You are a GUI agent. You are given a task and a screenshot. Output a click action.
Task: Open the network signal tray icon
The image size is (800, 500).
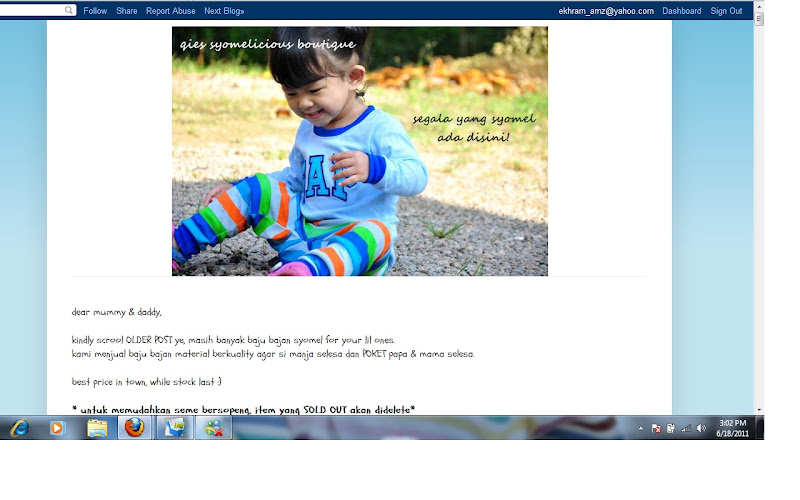pyautogui.click(x=687, y=429)
